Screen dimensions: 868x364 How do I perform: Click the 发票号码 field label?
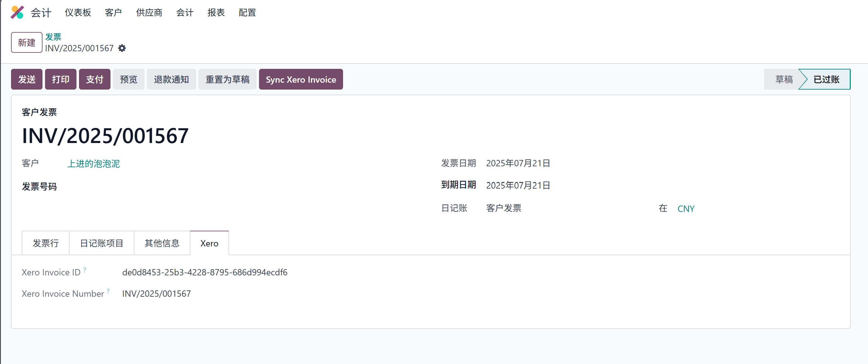tap(39, 186)
